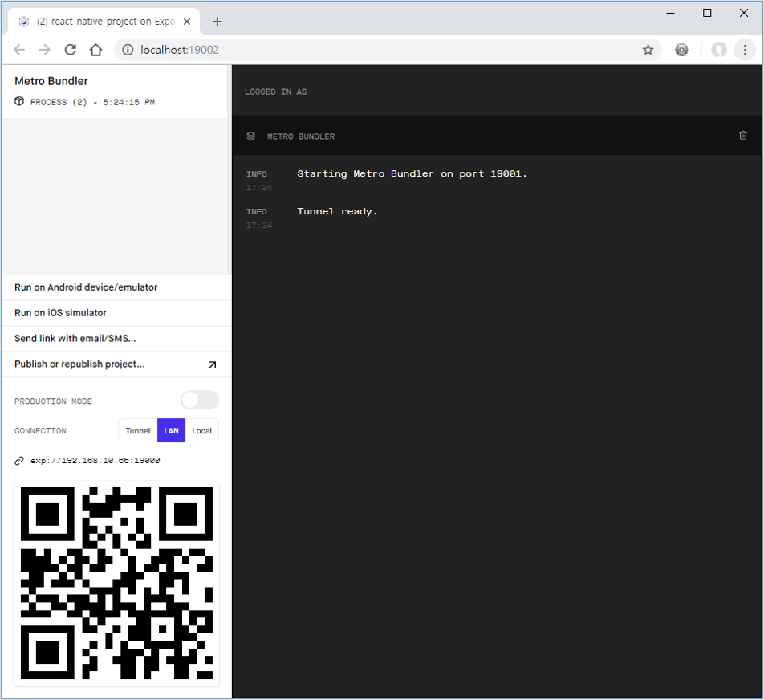The image size is (764, 700).
Task: Switch connection to Local
Action: click(201, 431)
